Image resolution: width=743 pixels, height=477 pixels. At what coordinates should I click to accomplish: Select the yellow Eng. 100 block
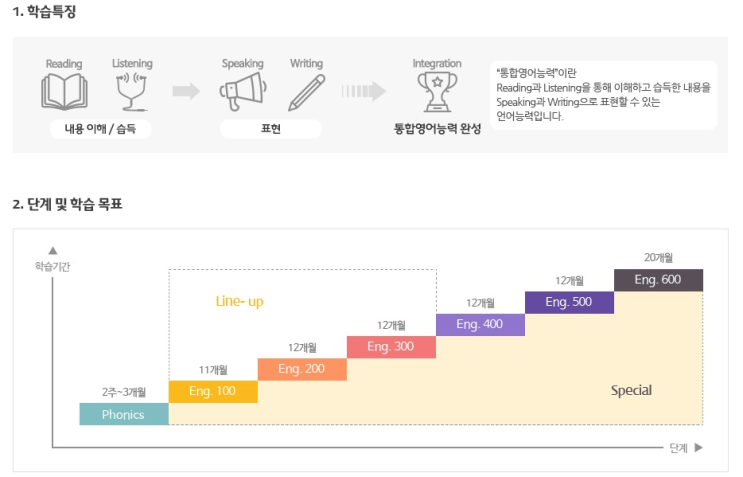(x=213, y=391)
